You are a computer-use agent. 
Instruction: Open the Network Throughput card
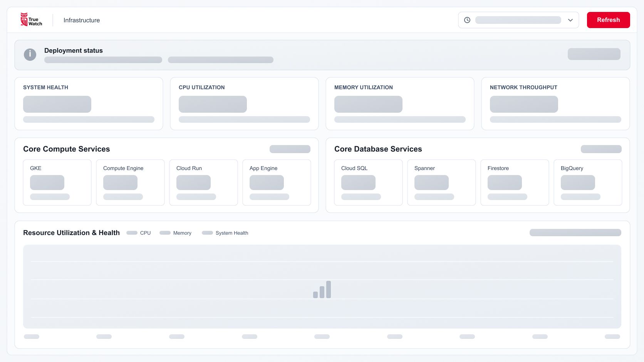[x=555, y=104]
